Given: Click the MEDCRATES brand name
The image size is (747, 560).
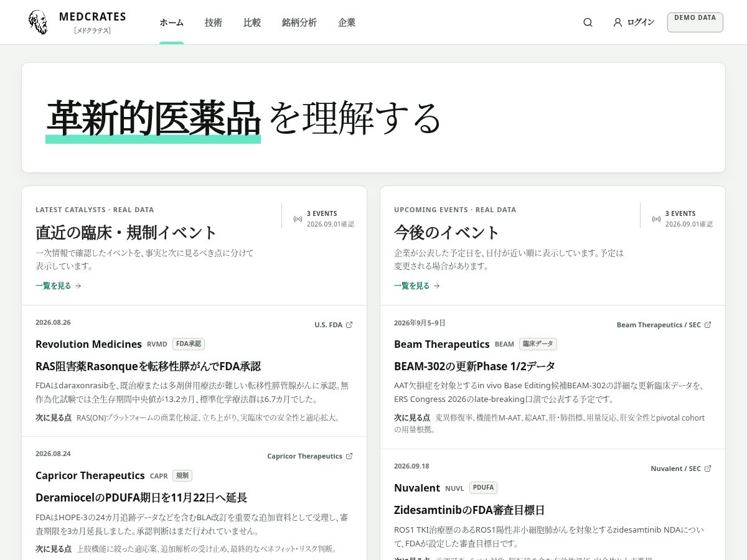Looking at the screenshot, I should pyautogui.click(x=93, y=17).
